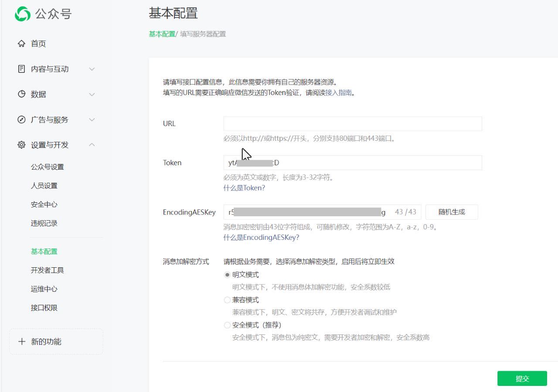Expand the 广告与服务 chevron
This screenshot has width=558, height=392.
pos(92,119)
